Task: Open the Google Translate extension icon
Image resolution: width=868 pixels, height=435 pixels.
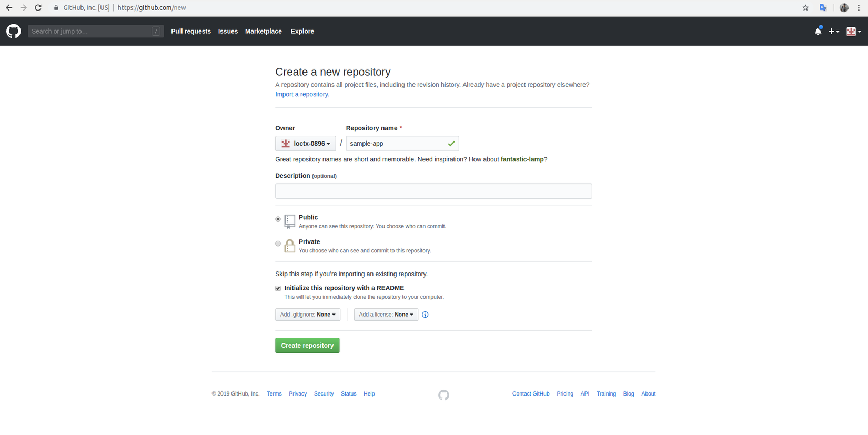Action: [823, 8]
